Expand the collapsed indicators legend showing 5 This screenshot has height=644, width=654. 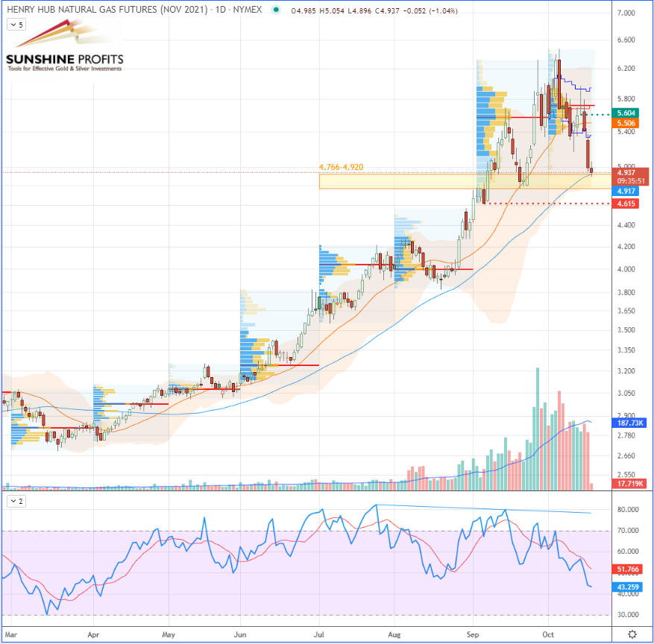[x=16, y=25]
